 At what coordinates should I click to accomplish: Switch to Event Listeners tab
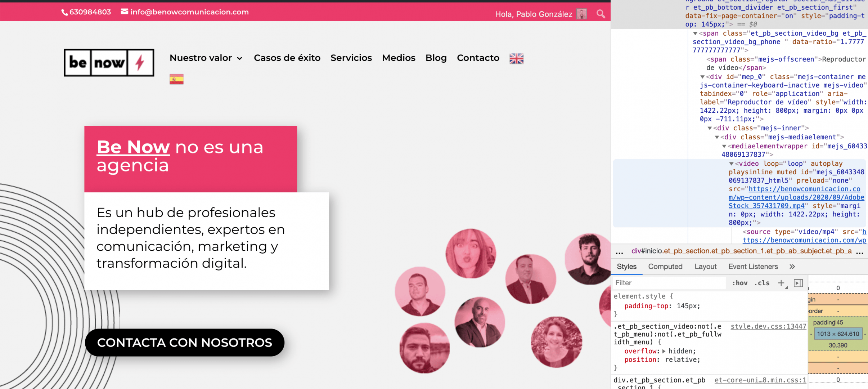pyautogui.click(x=753, y=267)
